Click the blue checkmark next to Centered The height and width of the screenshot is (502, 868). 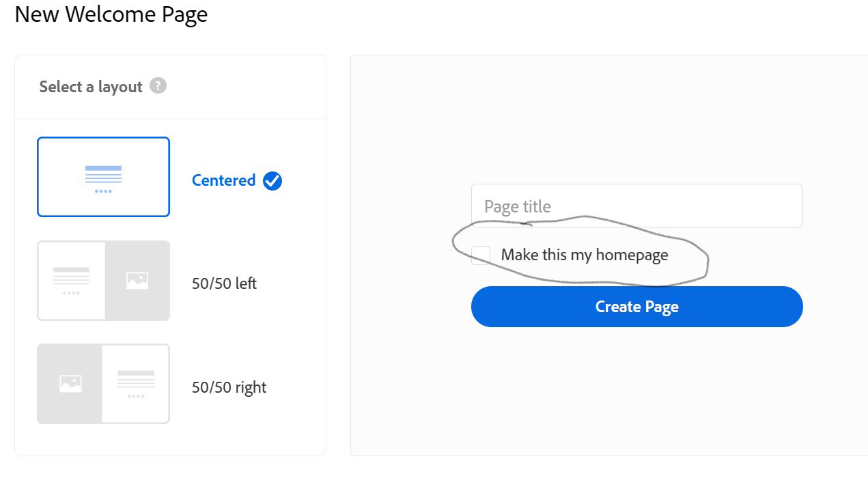[x=272, y=181]
